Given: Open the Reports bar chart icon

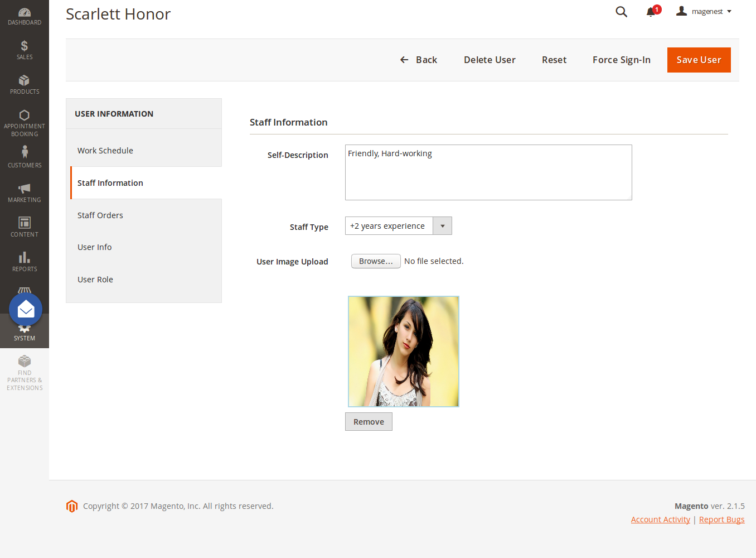Looking at the screenshot, I should (x=25, y=262).
